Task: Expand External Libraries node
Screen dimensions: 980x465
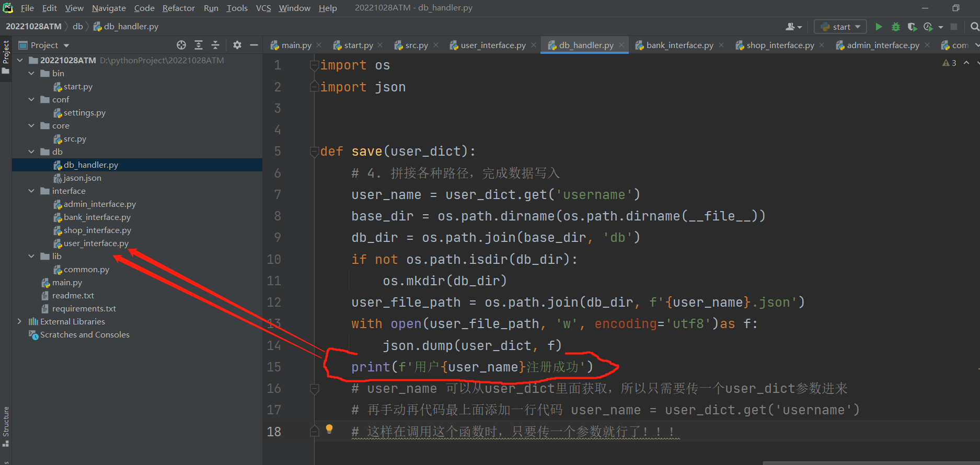Action: [20, 321]
